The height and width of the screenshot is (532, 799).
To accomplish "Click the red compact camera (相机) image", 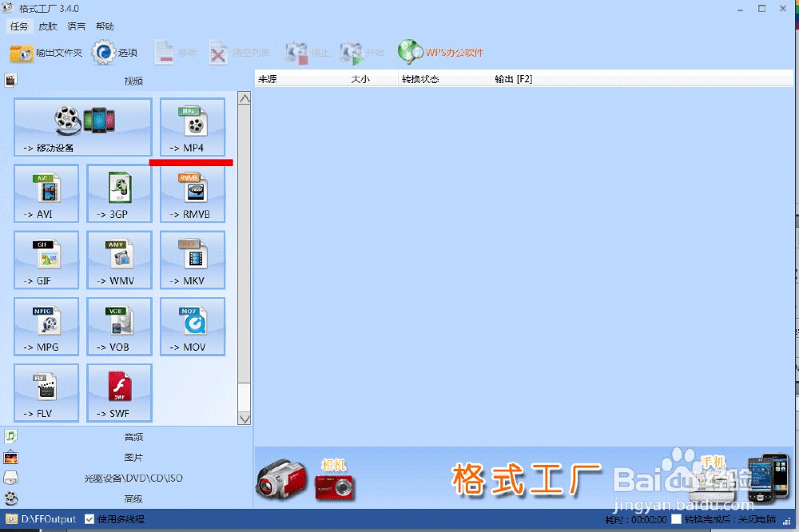I will pos(334,487).
